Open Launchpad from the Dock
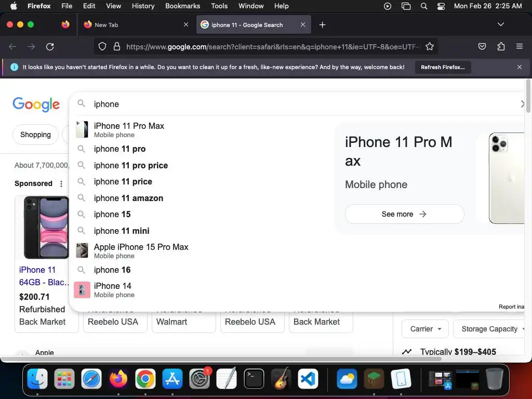The width and height of the screenshot is (532, 399). click(x=64, y=379)
